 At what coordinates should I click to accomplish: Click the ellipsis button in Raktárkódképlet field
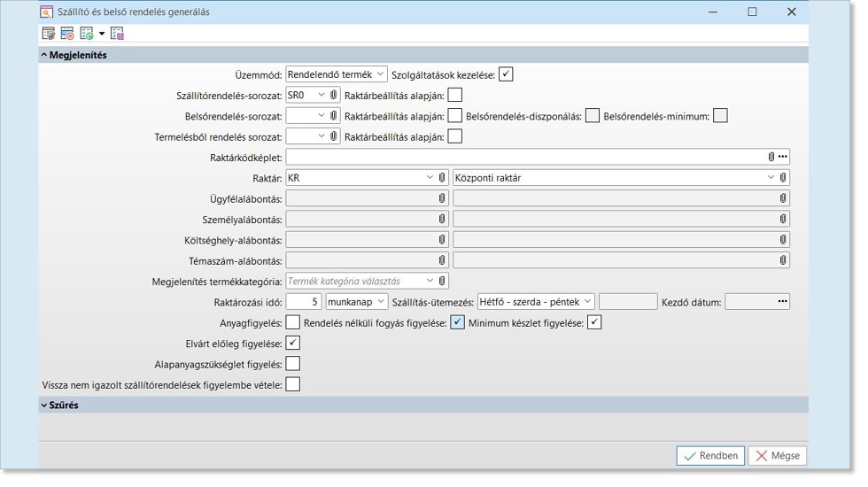[x=782, y=157]
